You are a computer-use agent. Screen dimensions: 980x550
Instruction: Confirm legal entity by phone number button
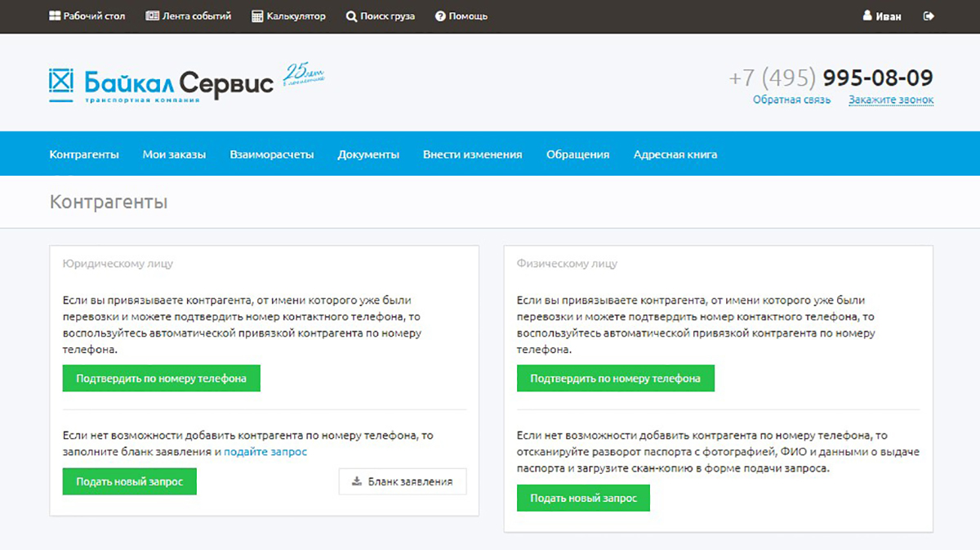pos(161,378)
